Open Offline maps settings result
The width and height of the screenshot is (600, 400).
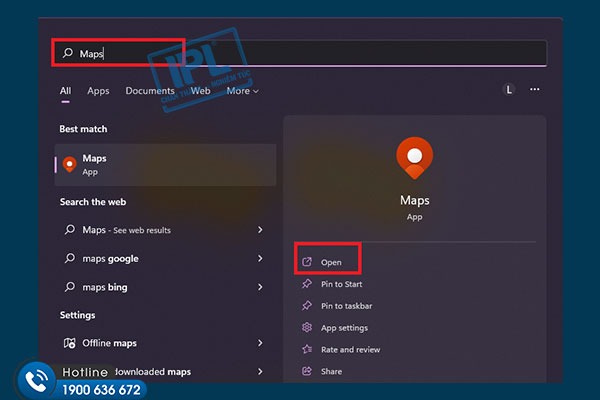pos(110,343)
